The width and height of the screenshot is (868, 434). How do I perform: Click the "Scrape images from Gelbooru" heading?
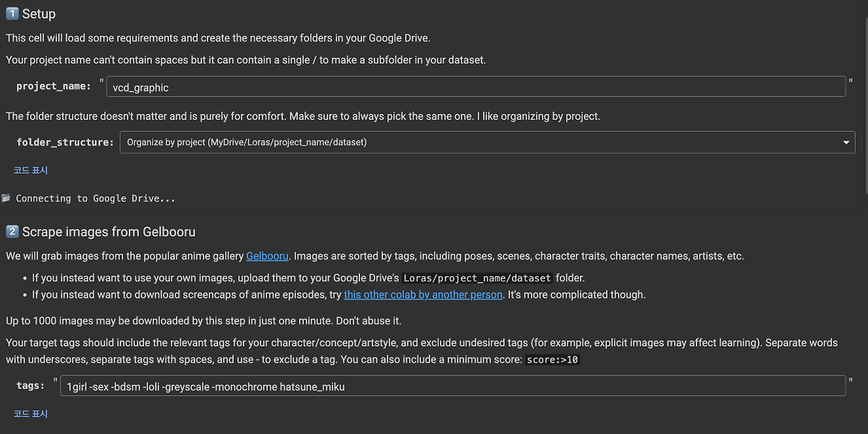tap(108, 232)
